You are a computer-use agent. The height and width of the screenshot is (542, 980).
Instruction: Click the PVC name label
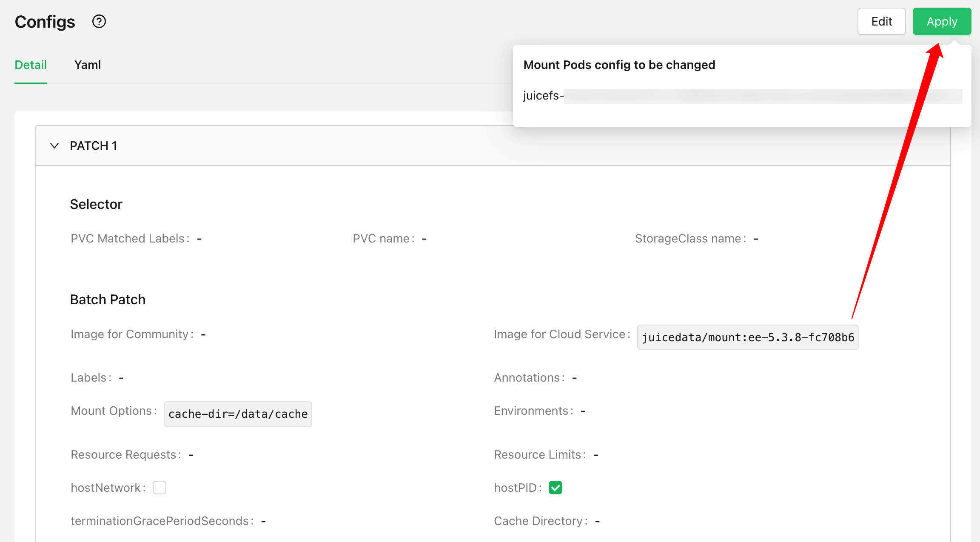click(384, 238)
